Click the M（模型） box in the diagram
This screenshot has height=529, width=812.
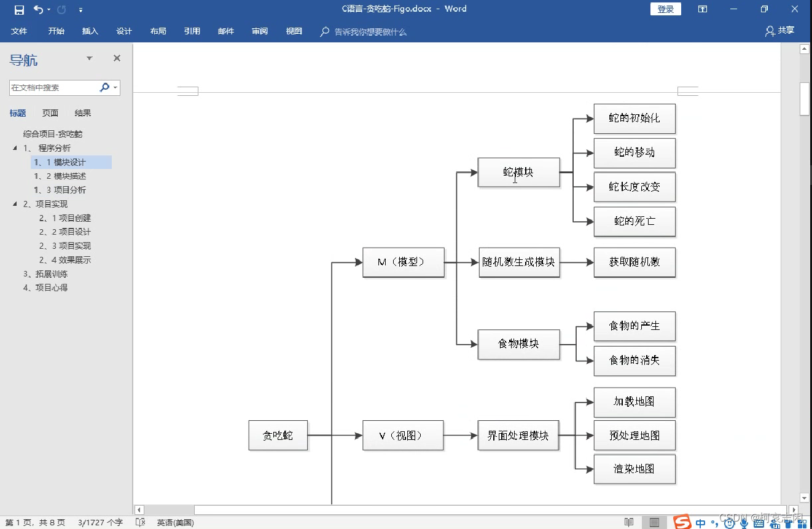(x=404, y=262)
